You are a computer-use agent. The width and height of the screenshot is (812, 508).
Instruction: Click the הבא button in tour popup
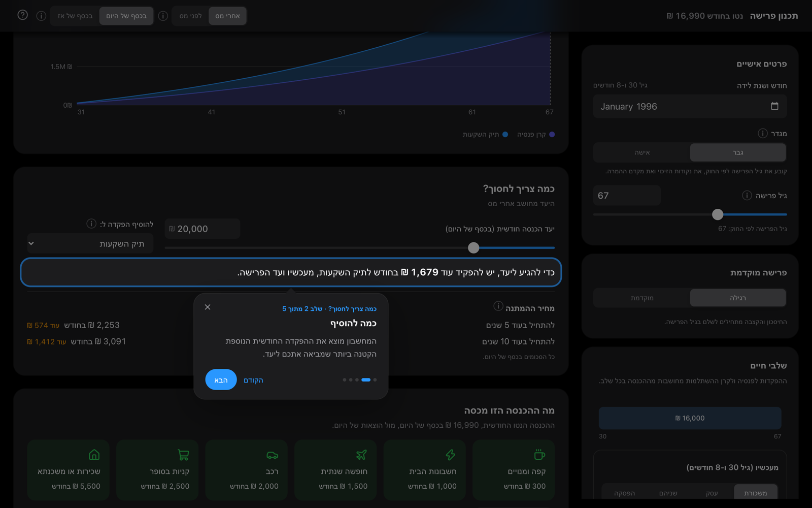pos(221,380)
